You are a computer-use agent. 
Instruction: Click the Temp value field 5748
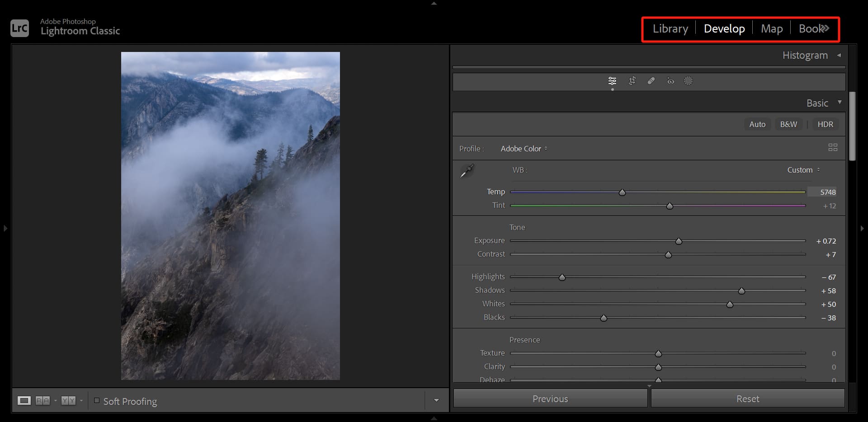tap(822, 192)
